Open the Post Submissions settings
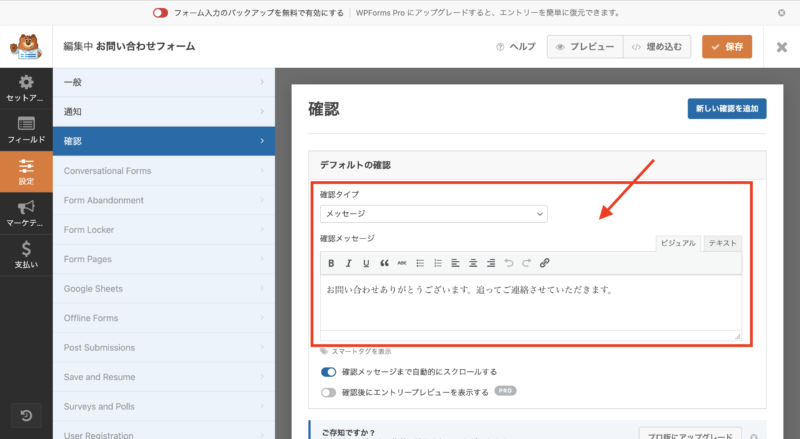 [164, 348]
